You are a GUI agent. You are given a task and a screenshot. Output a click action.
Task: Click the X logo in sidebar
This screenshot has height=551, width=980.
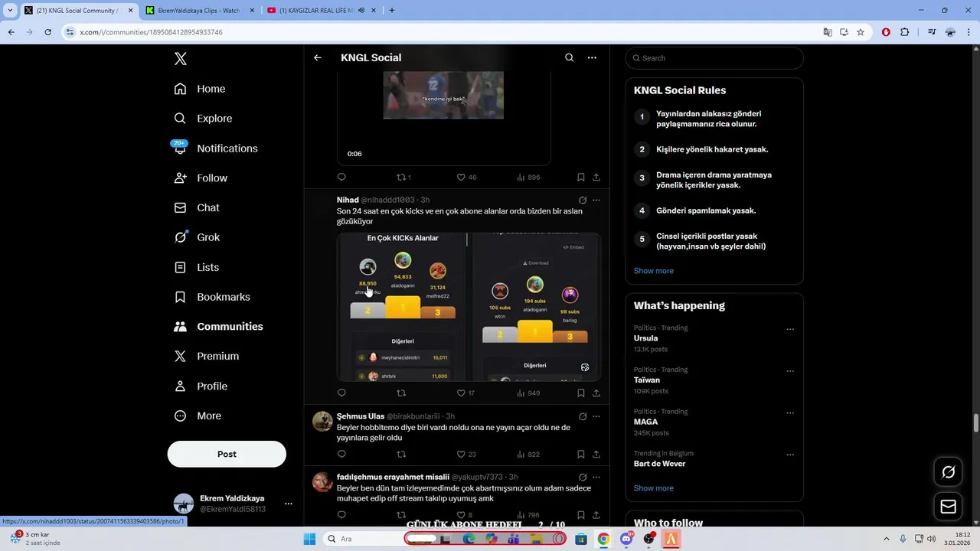[180, 59]
